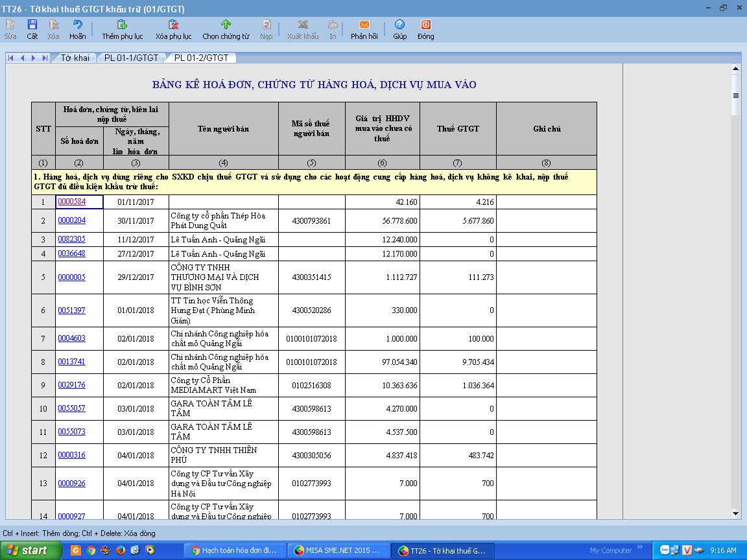Image resolution: width=747 pixels, height=560 pixels.
Task: Click the scroll down arrow of vertical scrollbar
Action: 735,514
